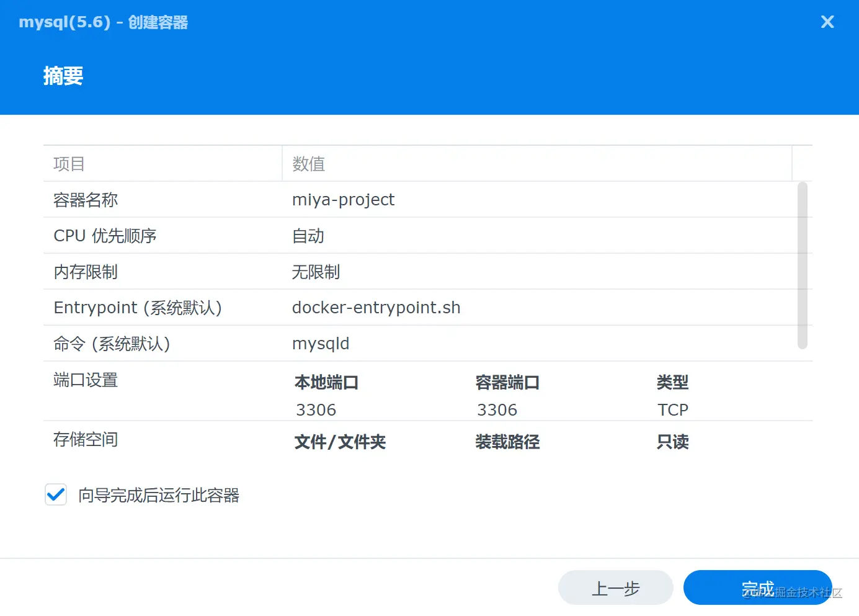Select the 内存限制 row label
This screenshot has height=616, width=859.
point(86,272)
